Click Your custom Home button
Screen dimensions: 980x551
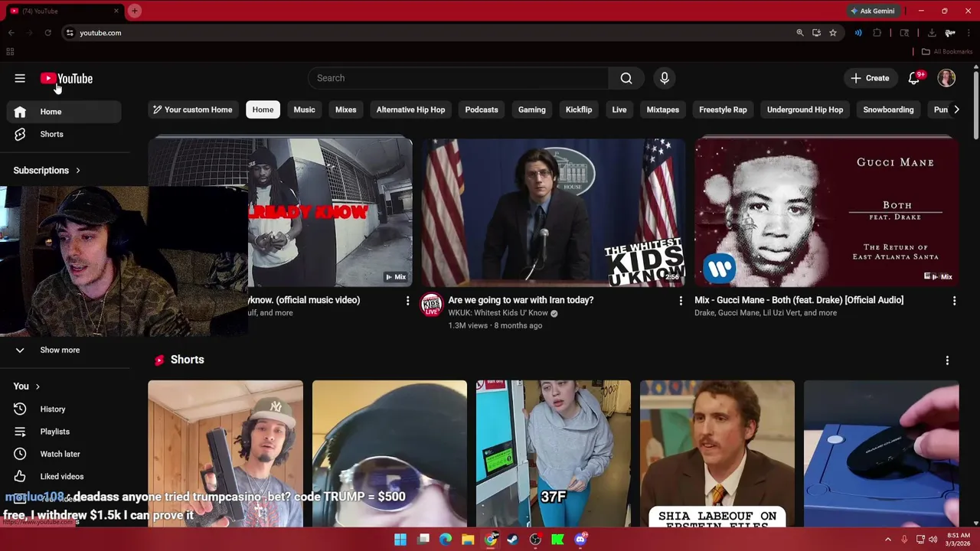(x=192, y=109)
